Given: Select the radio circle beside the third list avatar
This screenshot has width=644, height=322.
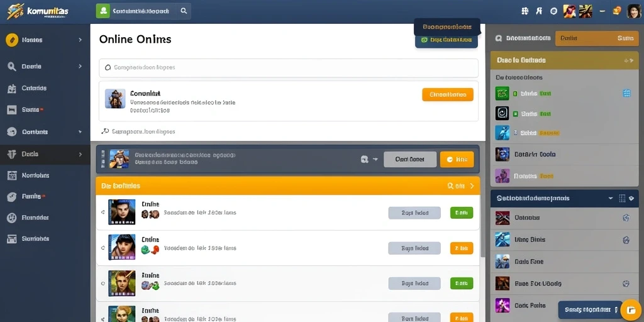Looking at the screenshot, I should (x=103, y=284).
